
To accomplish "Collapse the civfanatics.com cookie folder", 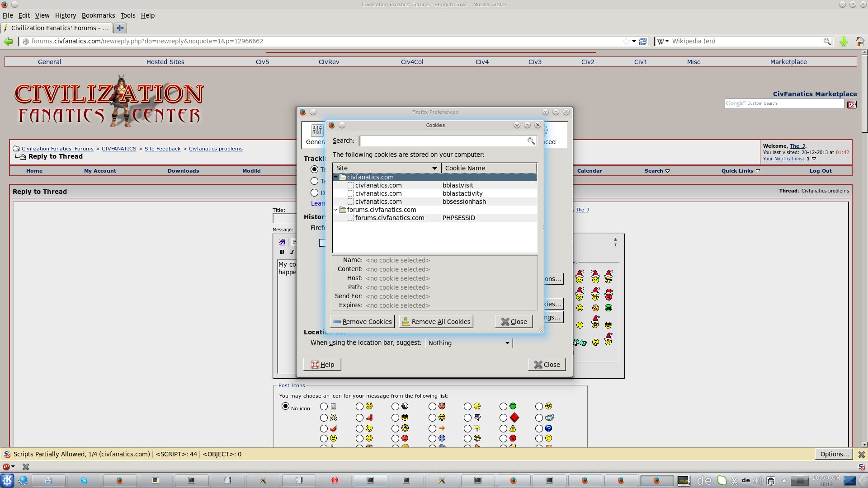I will pyautogui.click(x=335, y=177).
